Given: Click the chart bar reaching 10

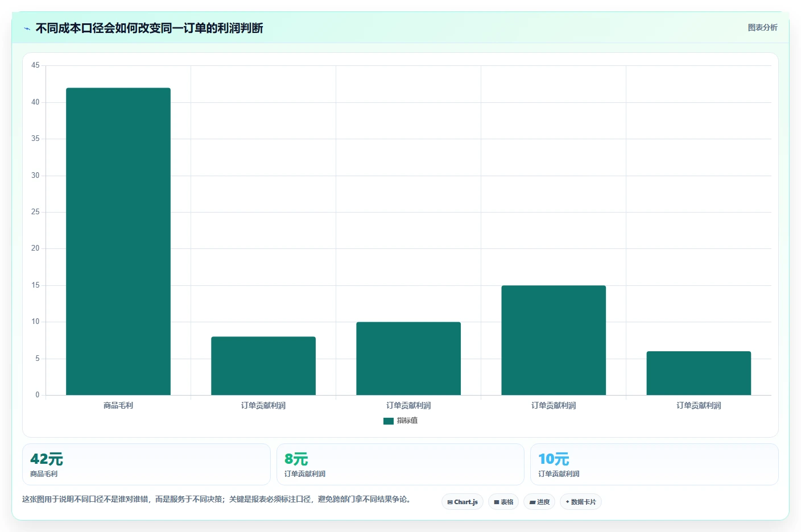Looking at the screenshot, I should pos(408,359).
